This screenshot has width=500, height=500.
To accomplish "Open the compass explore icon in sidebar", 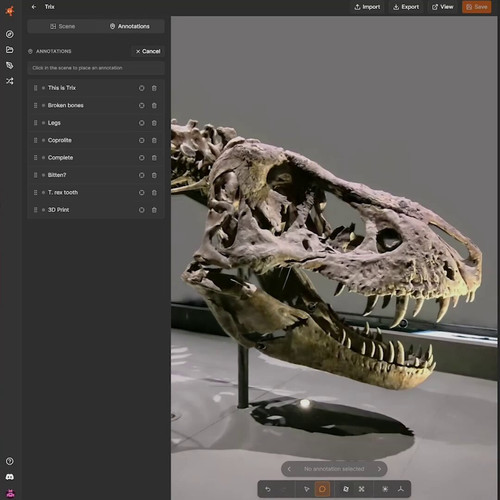I will point(10,34).
